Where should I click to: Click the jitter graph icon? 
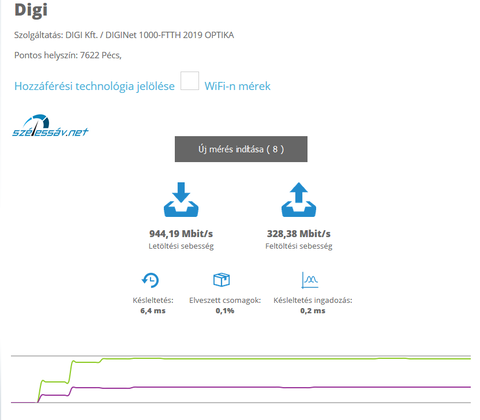310,280
